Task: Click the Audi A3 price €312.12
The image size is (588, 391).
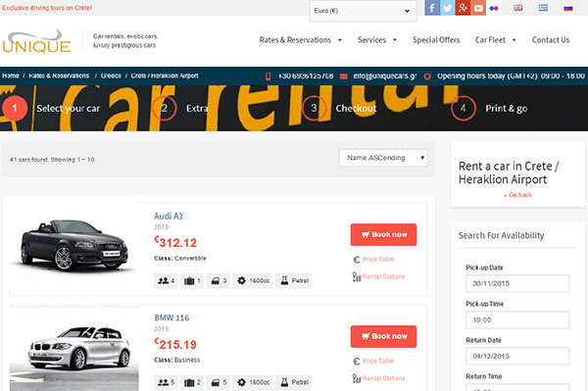Action: [175, 243]
